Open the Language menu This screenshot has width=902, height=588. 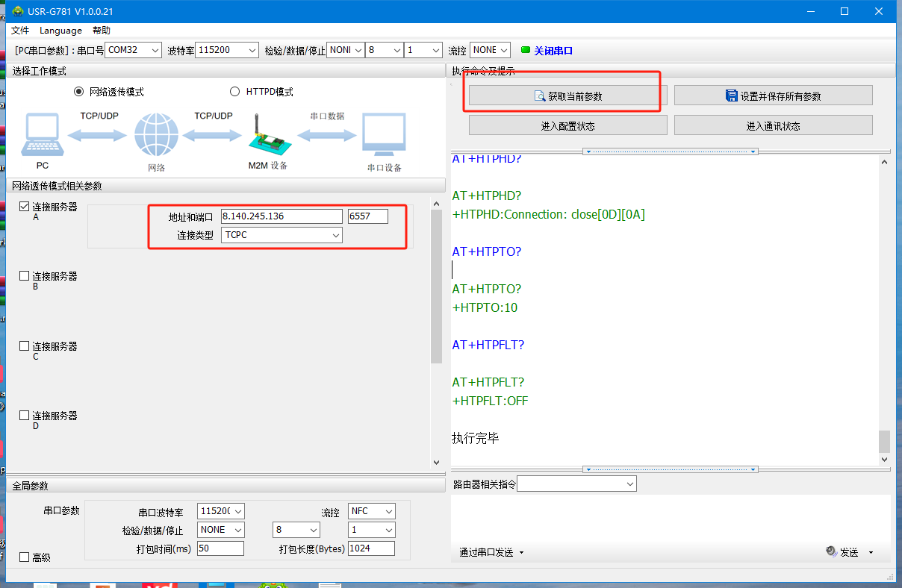[60, 31]
